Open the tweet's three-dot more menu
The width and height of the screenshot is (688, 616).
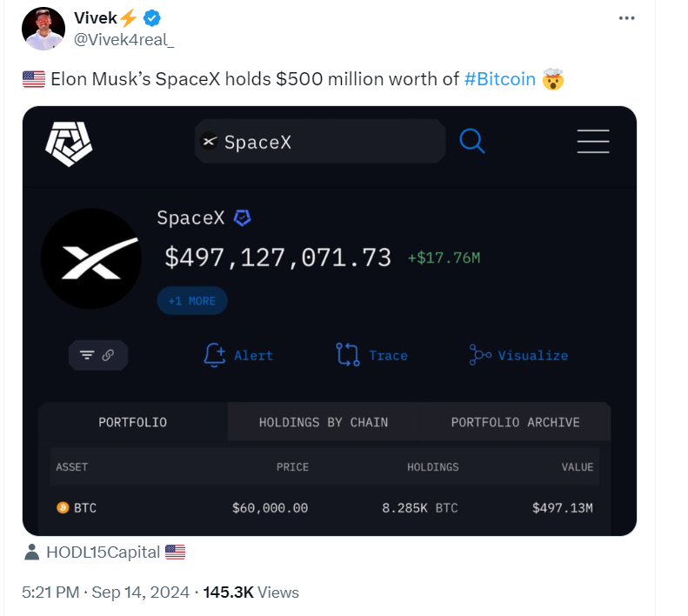tap(625, 18)
